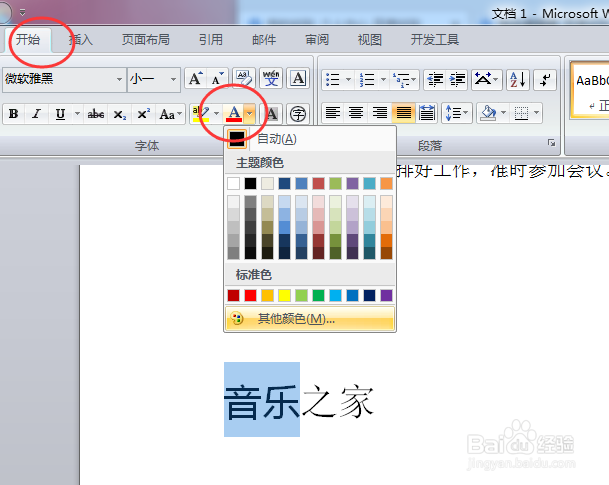Apply multilevel list icon

402,80
